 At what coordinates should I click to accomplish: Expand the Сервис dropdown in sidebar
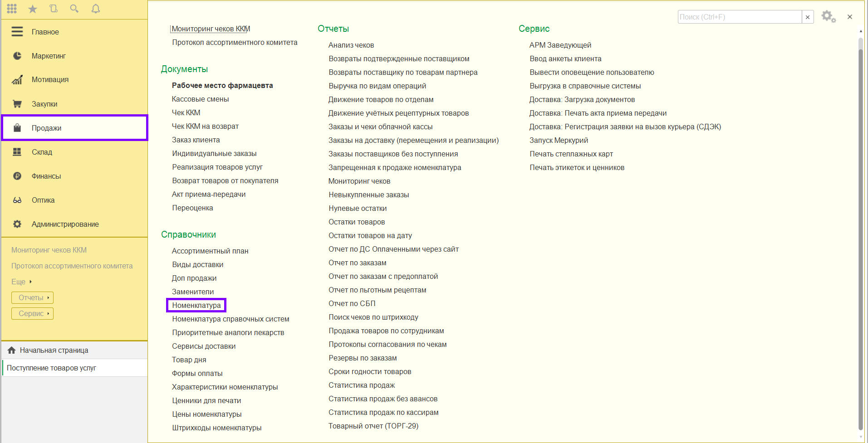tap(32, 313)
